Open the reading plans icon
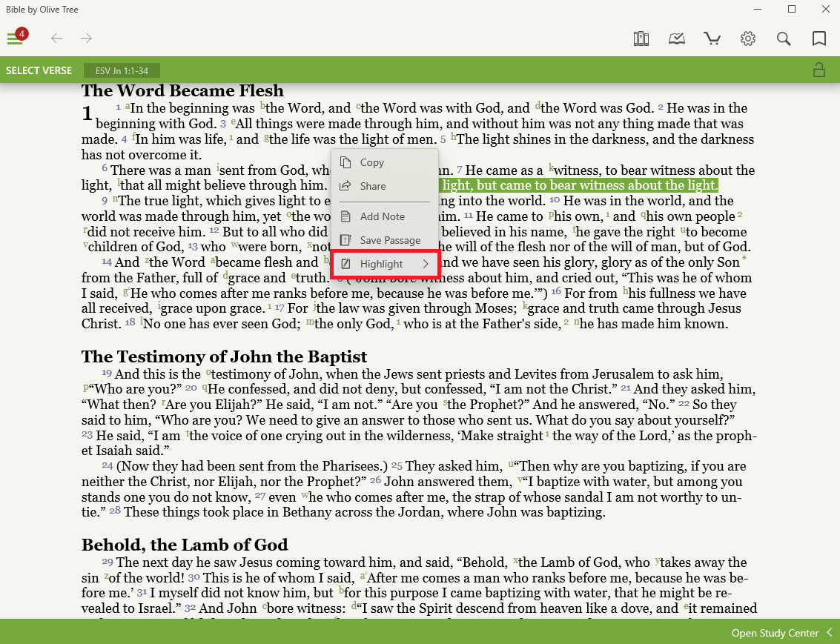Viewport: 840px width, 644px height. coord(677,39)
